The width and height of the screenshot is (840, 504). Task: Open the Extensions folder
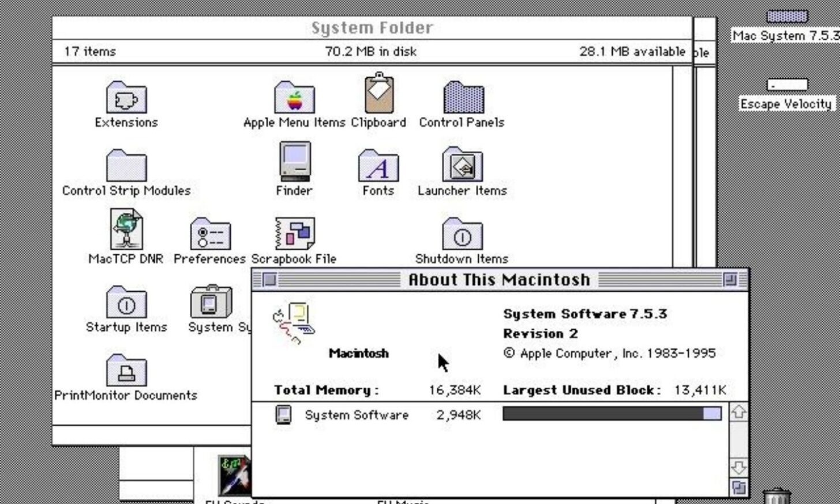(x=126, y=97)
